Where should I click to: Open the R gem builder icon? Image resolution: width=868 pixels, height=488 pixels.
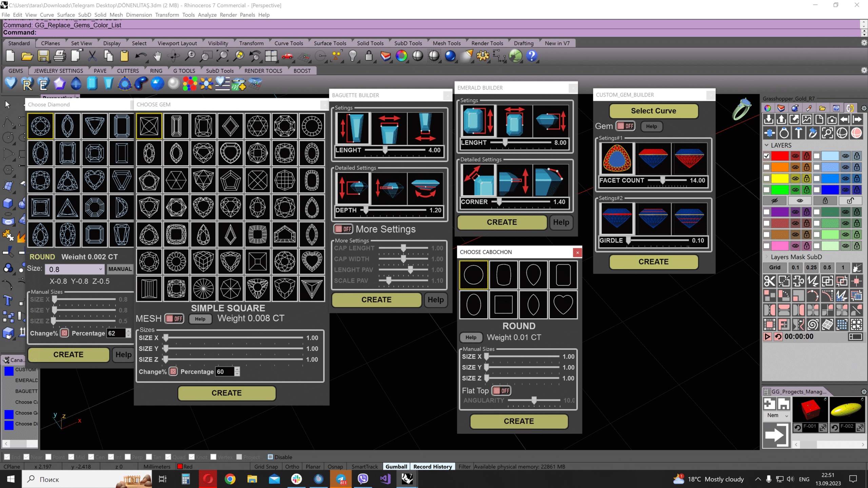pos(27,84)
